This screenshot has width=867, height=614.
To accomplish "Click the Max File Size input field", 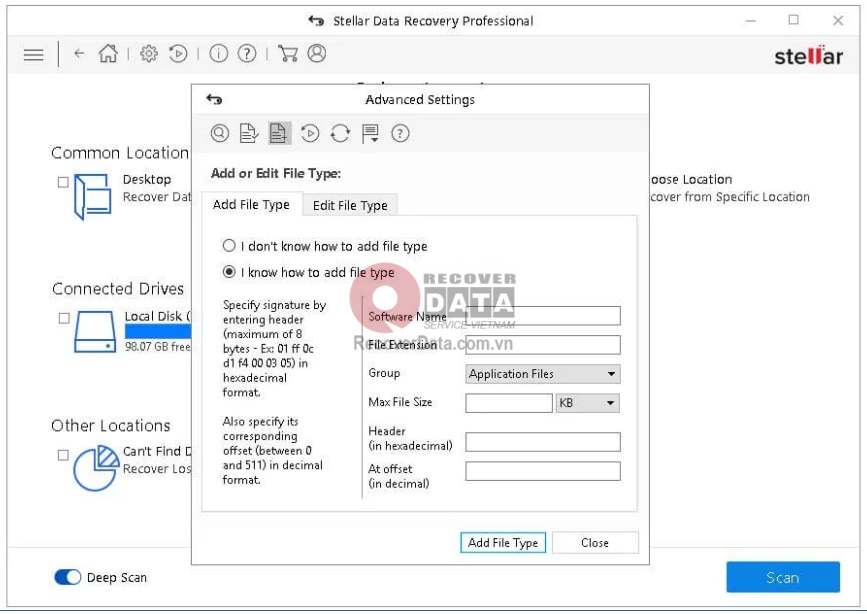I will tap(509, 403).
